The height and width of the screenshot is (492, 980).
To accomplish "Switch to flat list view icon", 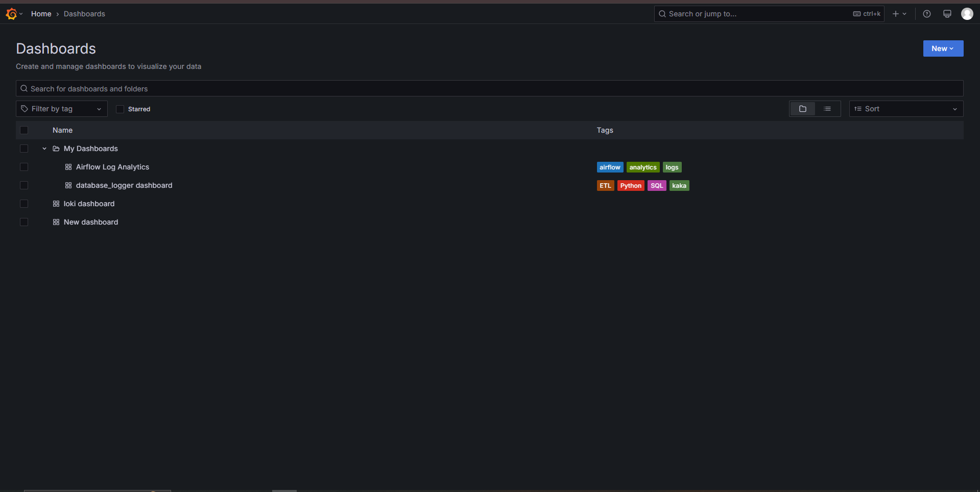I will pos(827,109).
